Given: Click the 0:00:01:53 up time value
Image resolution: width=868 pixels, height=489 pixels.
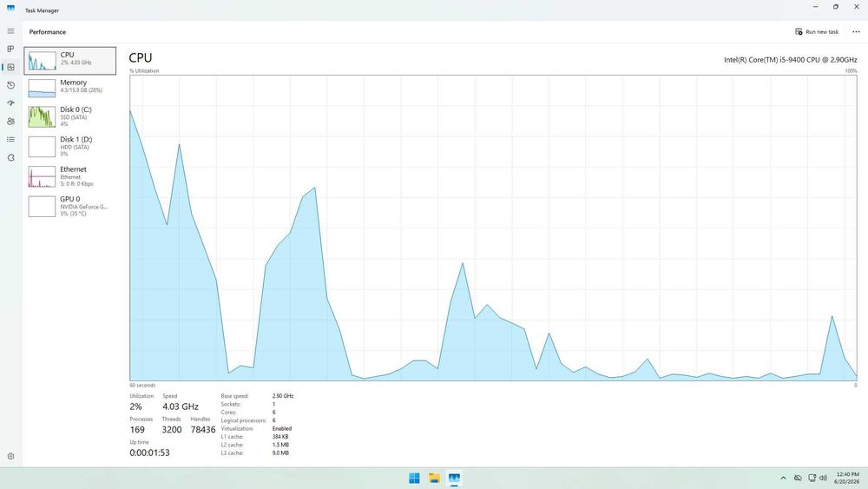Looking at the screenshot, I should (149, 453).
